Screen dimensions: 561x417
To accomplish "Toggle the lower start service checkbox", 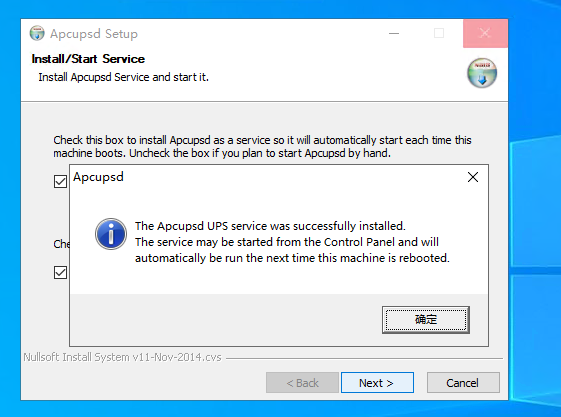I will point(60,273).
